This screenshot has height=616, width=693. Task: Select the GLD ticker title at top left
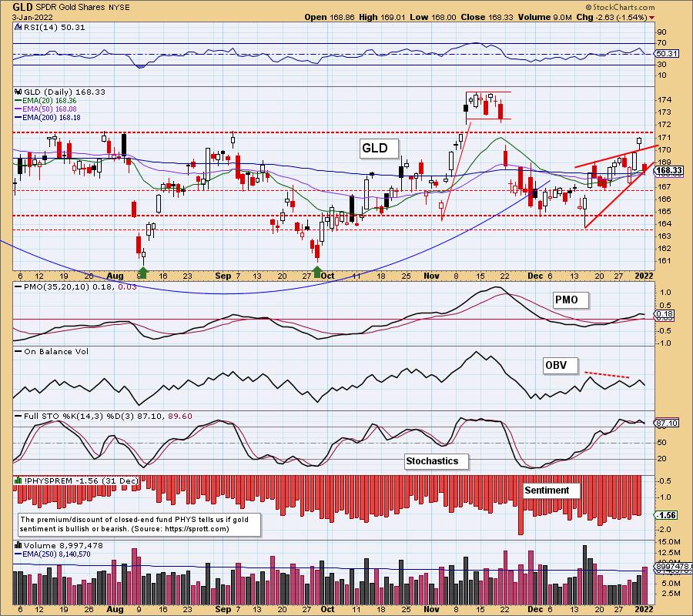click(x=22, y=7)
